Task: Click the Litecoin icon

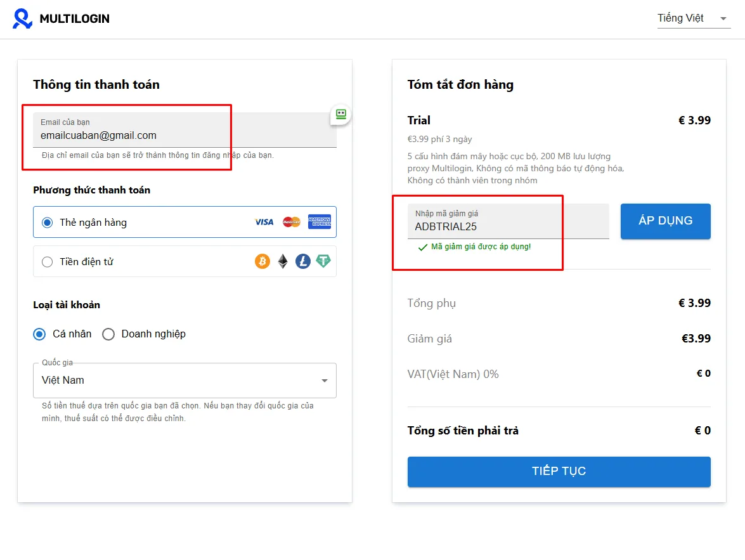Action: point(302,261)
